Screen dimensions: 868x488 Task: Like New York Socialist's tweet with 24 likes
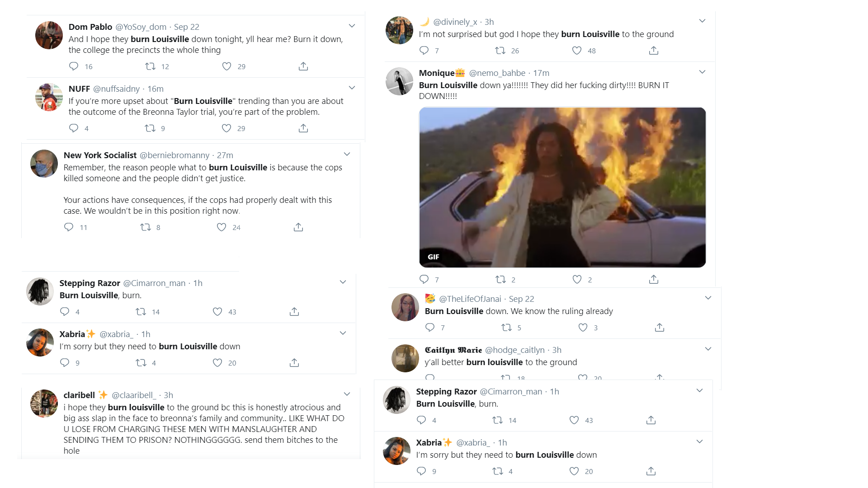pos(222,227)
